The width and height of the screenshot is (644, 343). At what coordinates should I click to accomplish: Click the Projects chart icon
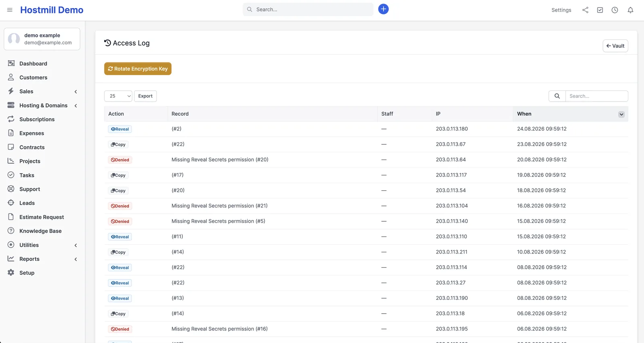pos(11,161)
